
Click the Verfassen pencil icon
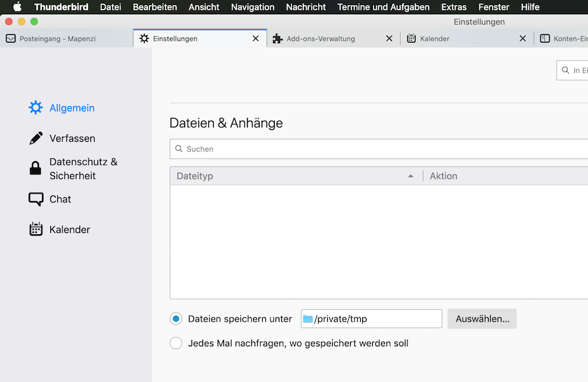36,138
